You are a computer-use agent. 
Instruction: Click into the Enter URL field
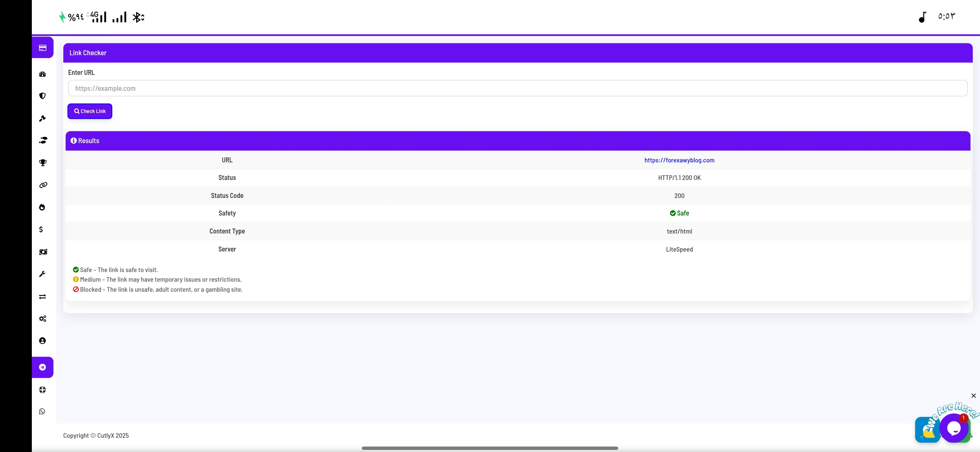click(x=518, y=88)
